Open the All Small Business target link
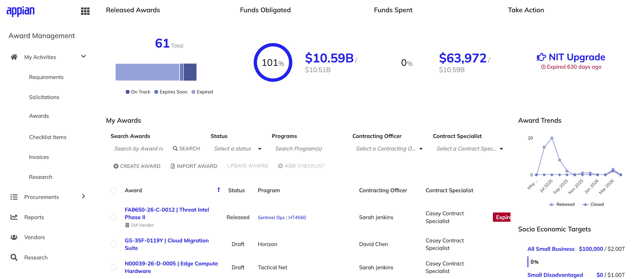 [x=551, y=249]
